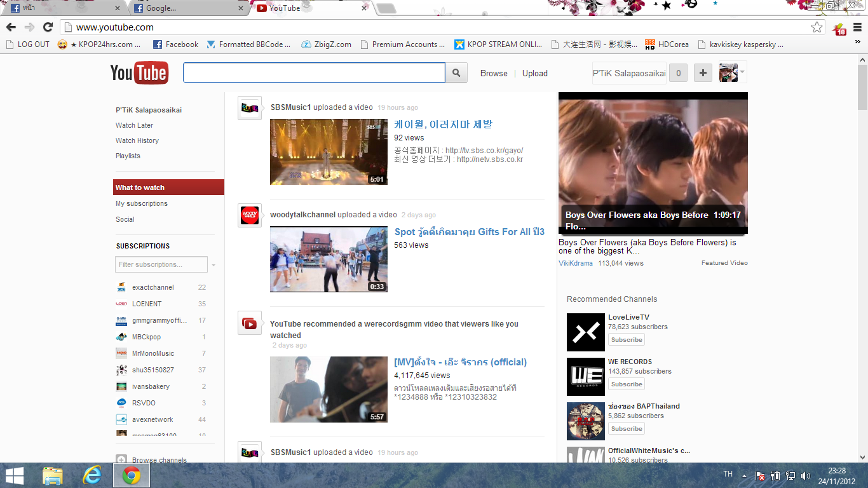Image resolution: width=868 pixels, height=488 pixels.
Task: Close the YouTube tab
Action: [364, 8]
